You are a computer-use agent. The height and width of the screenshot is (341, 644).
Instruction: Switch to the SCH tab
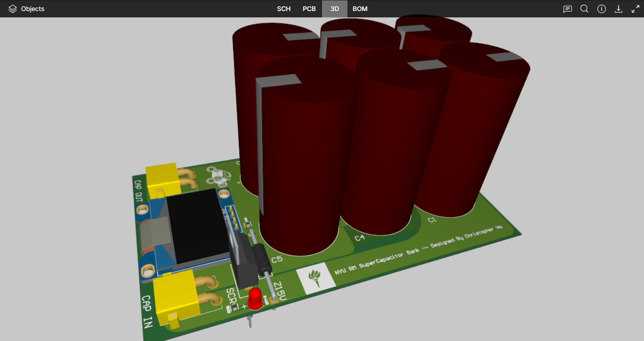[284, 8]
